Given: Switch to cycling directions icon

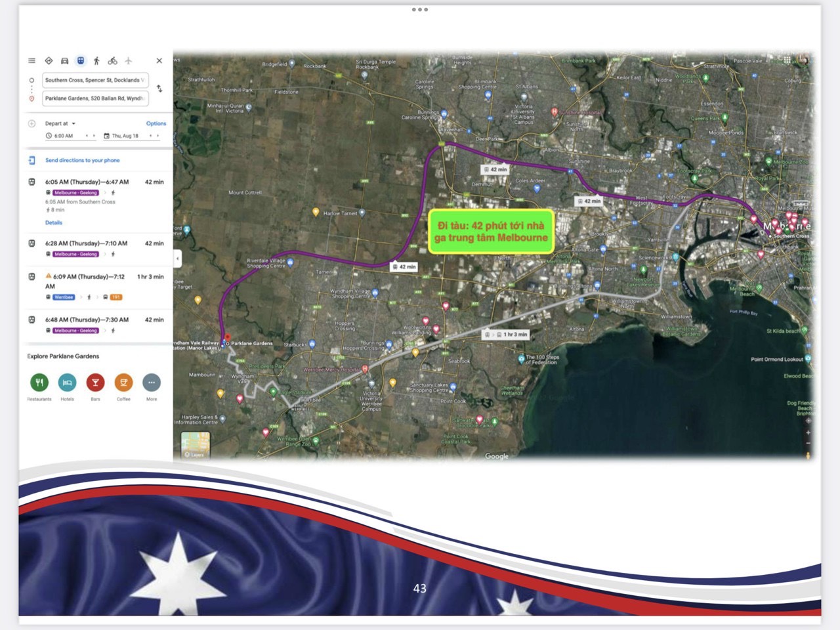Looking at the screenshot, I should tap(113, 61).
